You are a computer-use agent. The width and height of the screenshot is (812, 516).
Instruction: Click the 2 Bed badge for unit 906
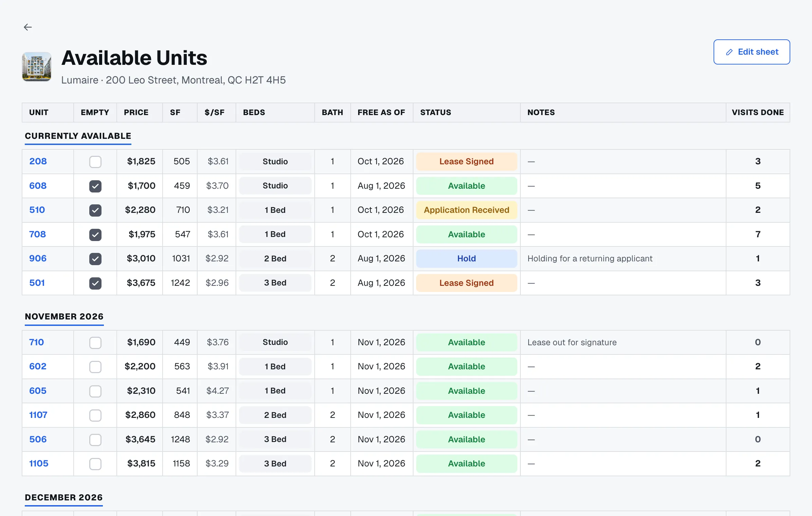coord(275,259)
